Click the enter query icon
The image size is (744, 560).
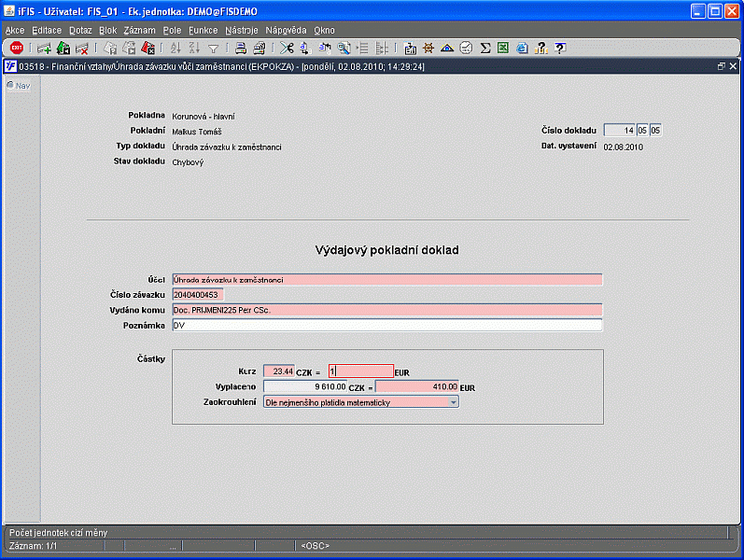[x=110, y=48]
